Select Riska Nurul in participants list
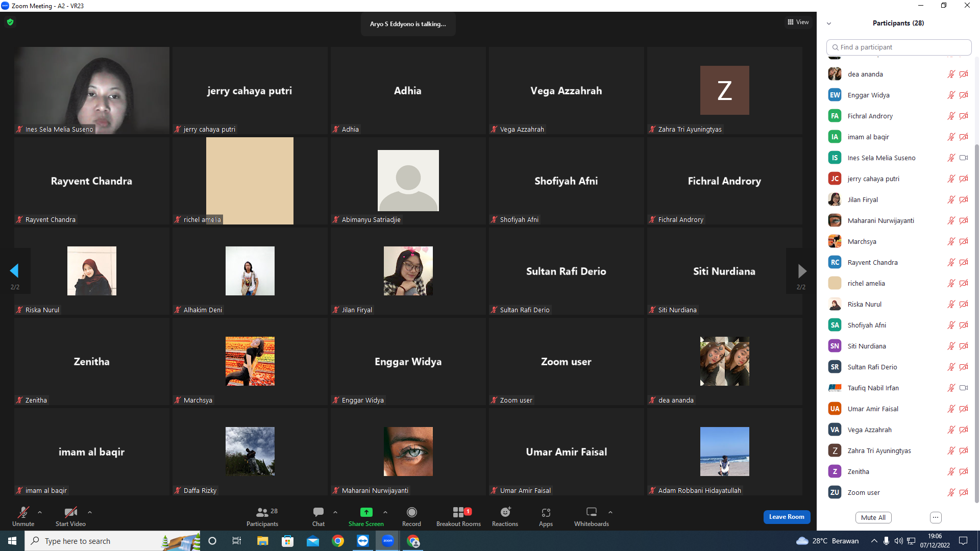The width and height of the screenshot is (980, 551). [x=898, y=304]
